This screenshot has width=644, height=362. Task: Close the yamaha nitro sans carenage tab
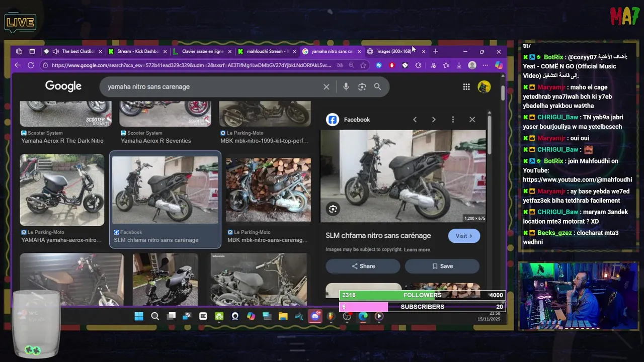click(x=359, y=51)
